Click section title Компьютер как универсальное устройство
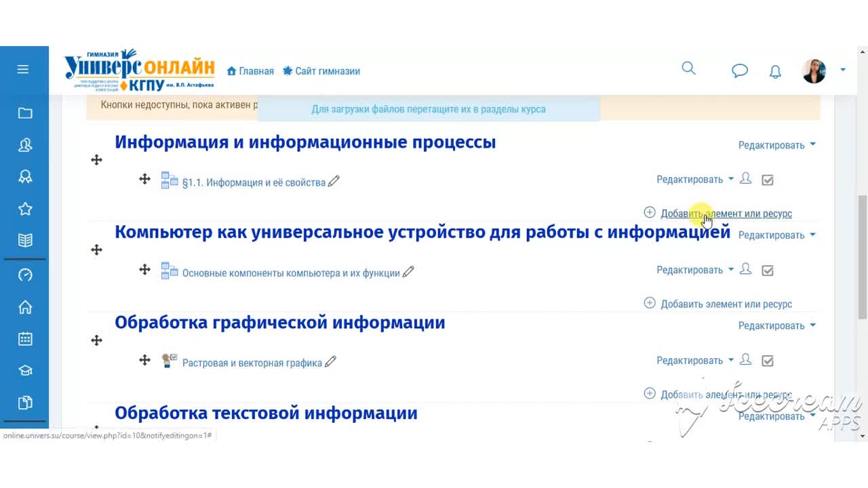Image resolution: width=868 pixels, height=488 pixels. tap(422, 232)
